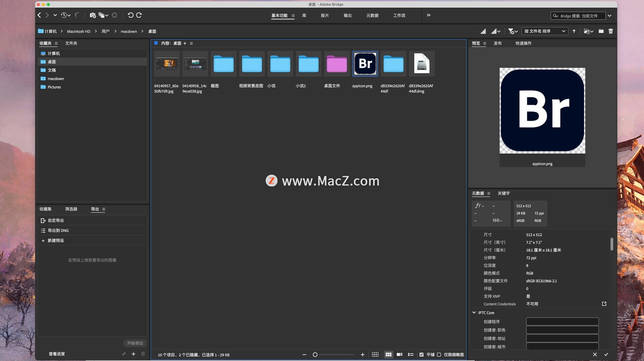Select appIcon.png thumbnail

click(365, 64)
